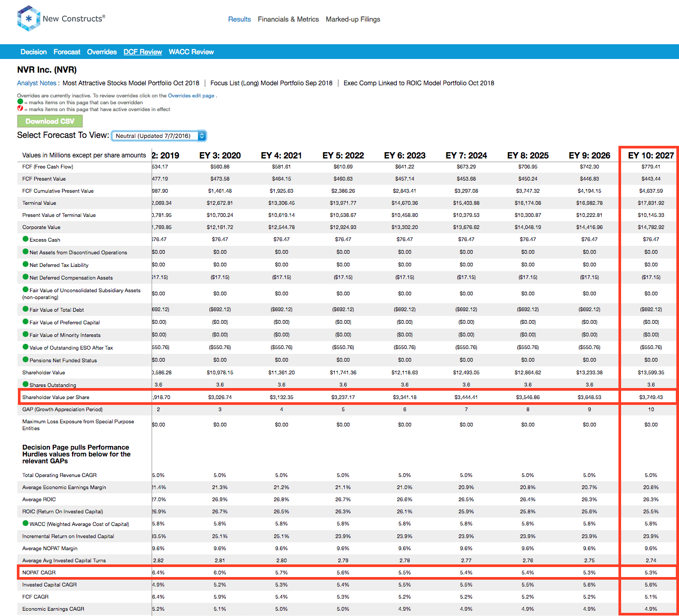
Task: Switch to the Decision tab
Action: click(x=34, y=52)
